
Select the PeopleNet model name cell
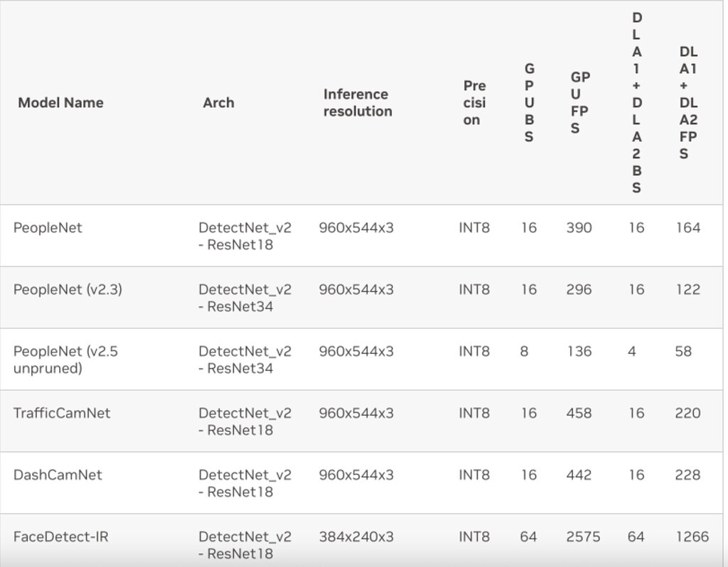(x=48, y=228)
